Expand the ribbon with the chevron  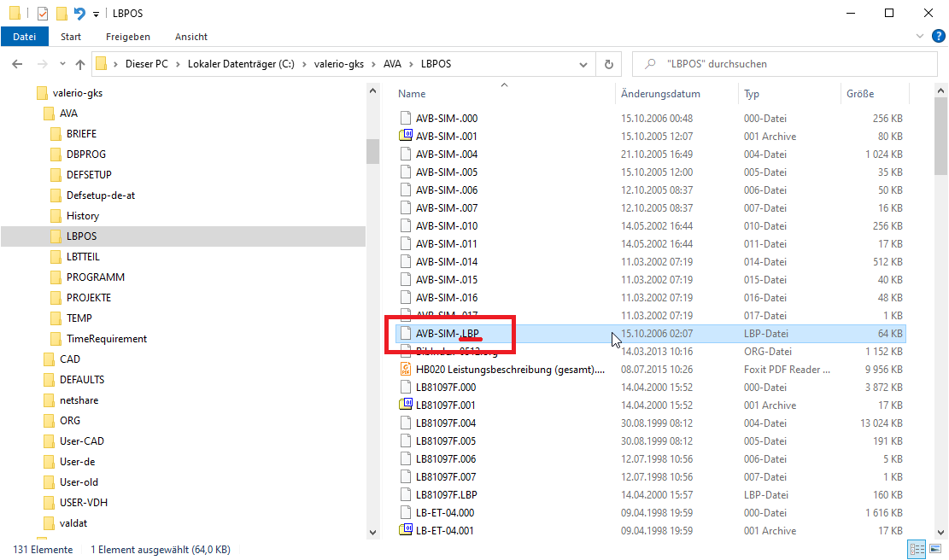tap(919, 37)
